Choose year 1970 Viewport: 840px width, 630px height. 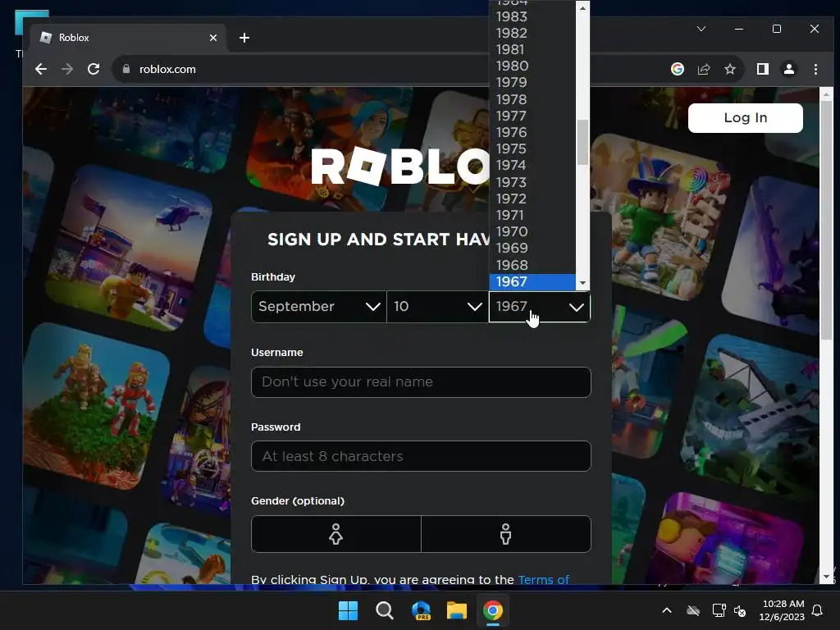(x=532, y=232)
